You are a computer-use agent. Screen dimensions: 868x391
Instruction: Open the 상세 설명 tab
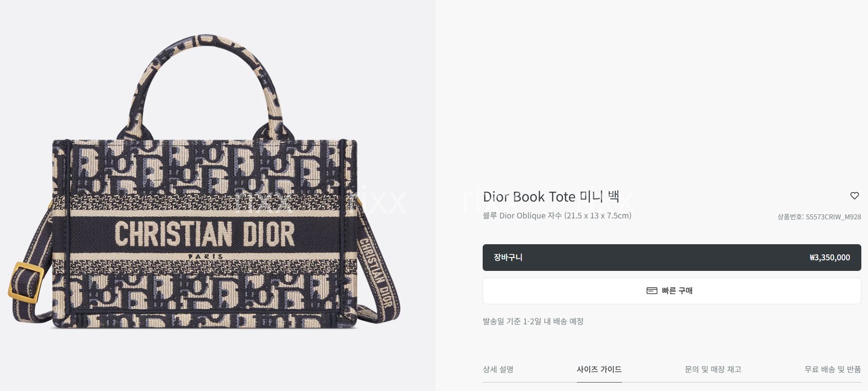pyautogui.click(x=498, y=369)
